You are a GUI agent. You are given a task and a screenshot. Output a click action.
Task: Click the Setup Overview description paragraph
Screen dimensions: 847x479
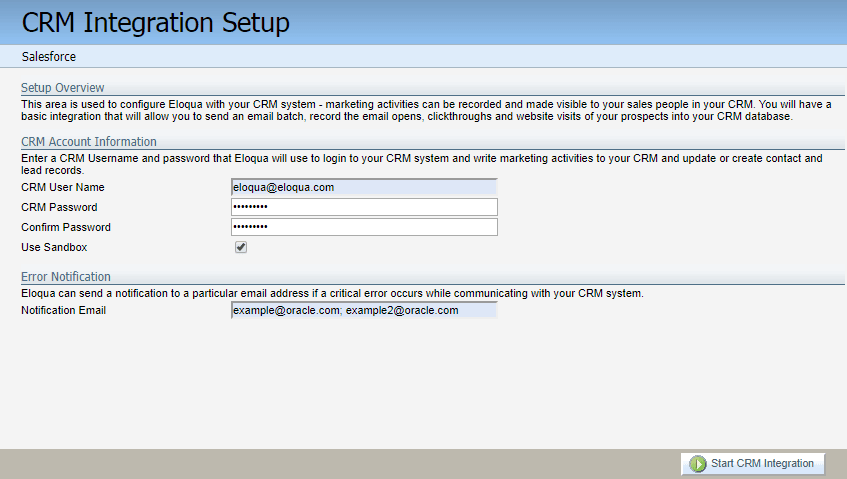point(426,110)
